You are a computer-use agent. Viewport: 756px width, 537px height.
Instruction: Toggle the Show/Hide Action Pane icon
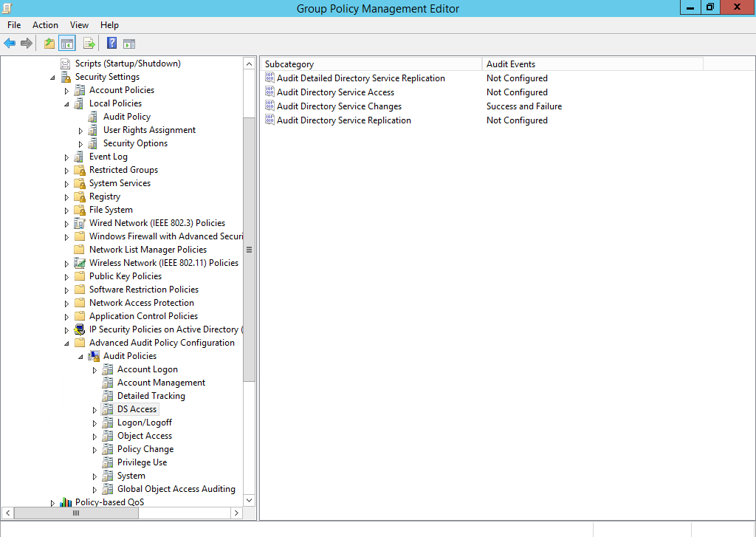129,44
